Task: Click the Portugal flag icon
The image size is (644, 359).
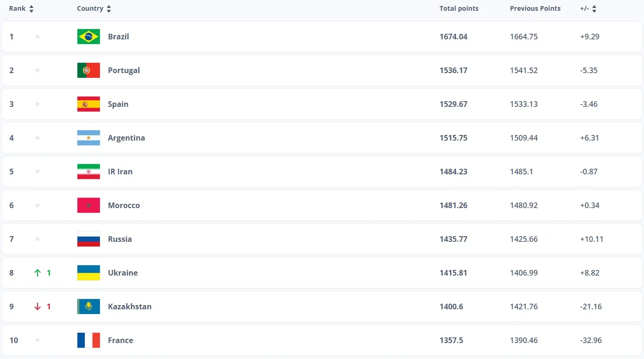Action: click(88, 70)
